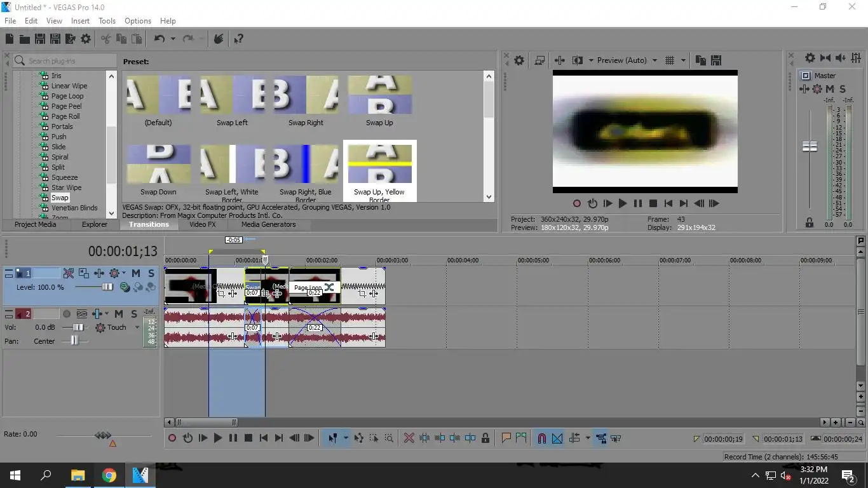Select the Normal Edit tool
868x488 pixels.
[x=332, y=438]
